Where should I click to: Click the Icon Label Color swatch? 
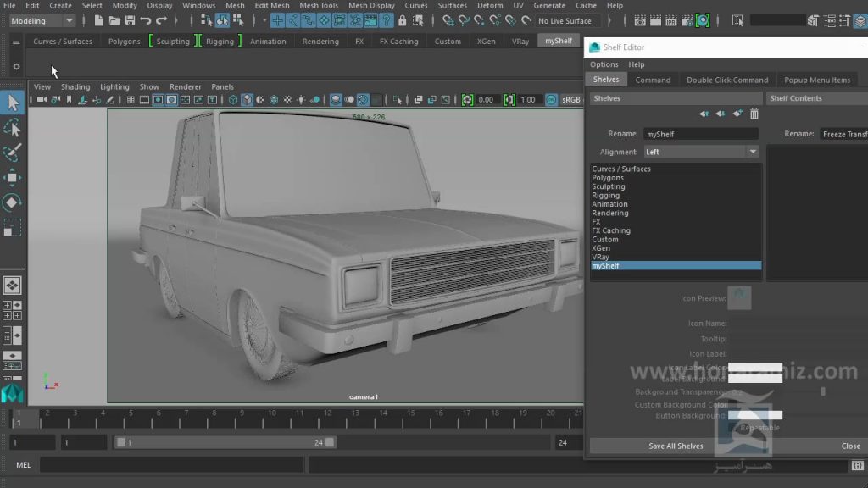click(755, 368)
